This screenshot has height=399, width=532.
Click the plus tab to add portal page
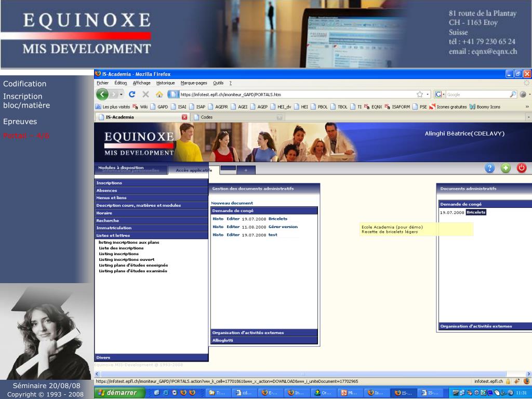(x=246, y=170)
